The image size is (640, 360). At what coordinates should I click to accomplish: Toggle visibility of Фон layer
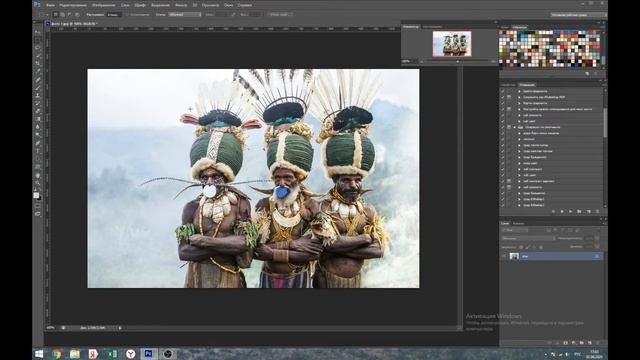click(504, 256)
